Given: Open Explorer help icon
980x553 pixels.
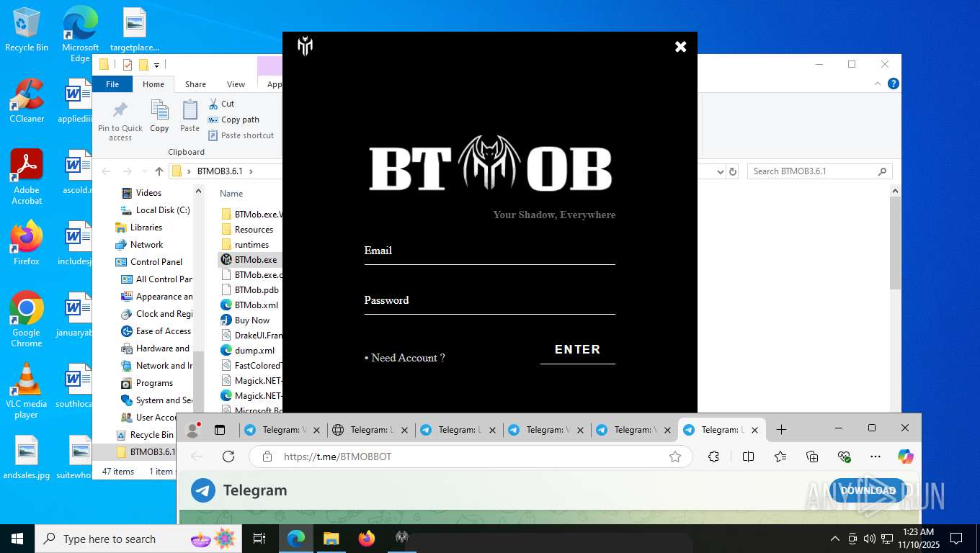Looking at the screenshot, I should point(894,84).
